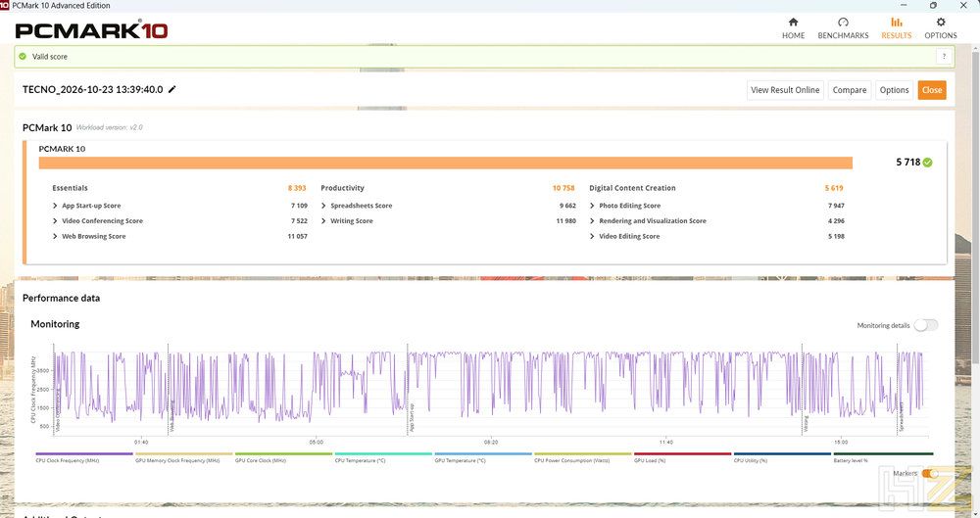
Task: Toggle the Battery level legend series
Action: point(883,457)
